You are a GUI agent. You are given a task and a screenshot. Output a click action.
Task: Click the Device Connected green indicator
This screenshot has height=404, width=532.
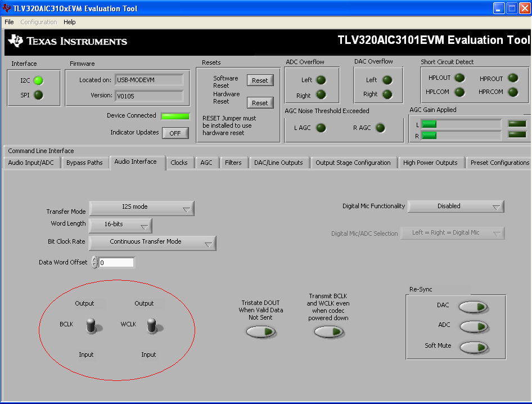175,116
